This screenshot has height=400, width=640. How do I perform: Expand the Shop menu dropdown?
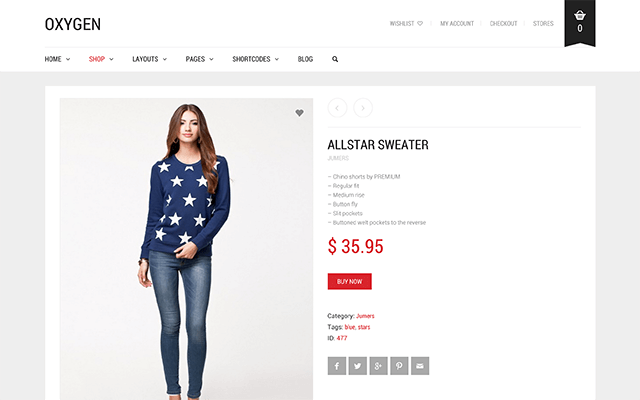[x=101, y=59]
